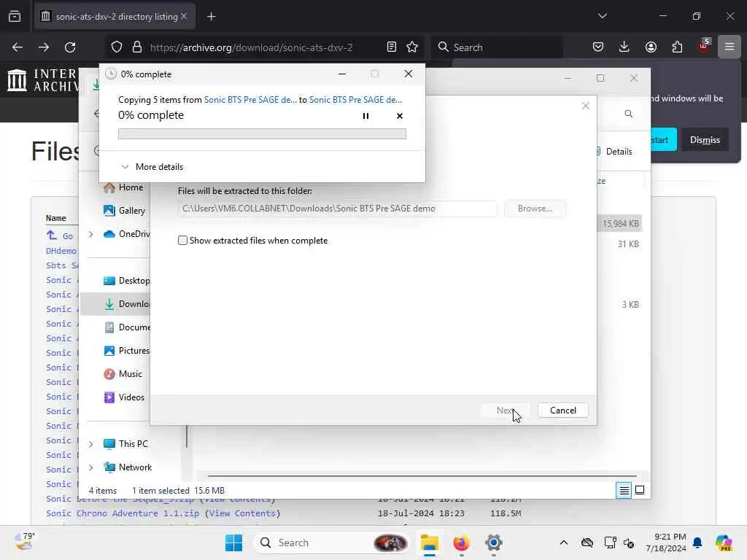The width and height of the screenshot is (747, 560).
Task: Open Firefox tracking protection shield
Action: [117, 47]
